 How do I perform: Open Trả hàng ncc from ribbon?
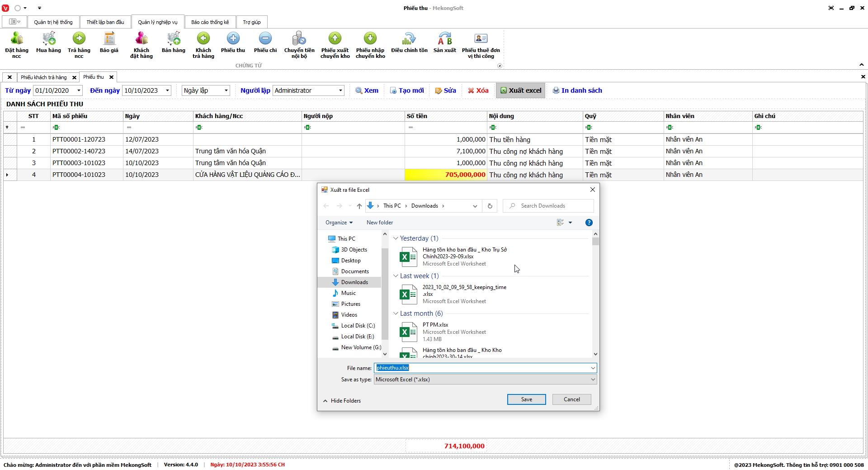pos(79,45)
